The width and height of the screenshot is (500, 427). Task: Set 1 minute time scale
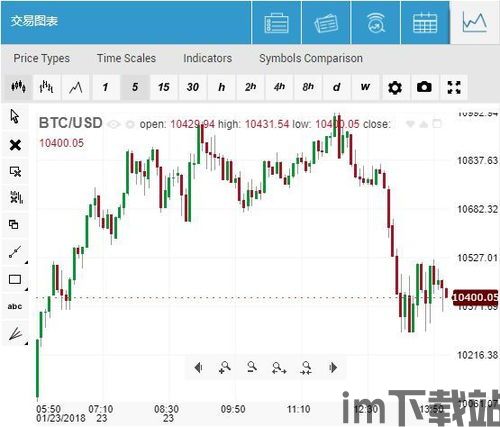(106, 87)
